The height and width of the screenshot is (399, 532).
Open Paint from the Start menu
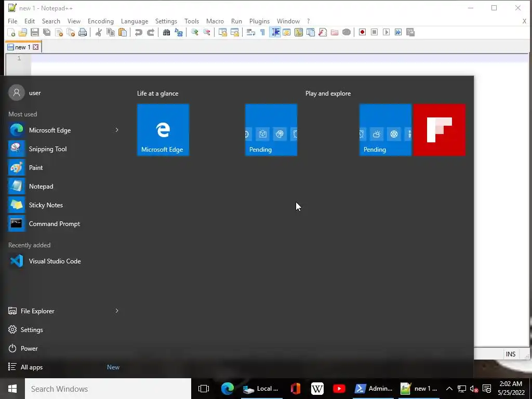(x=36, y=168)
